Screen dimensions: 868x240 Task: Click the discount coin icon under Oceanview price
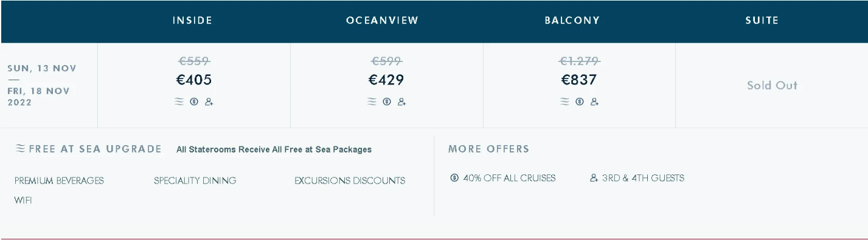387,102
